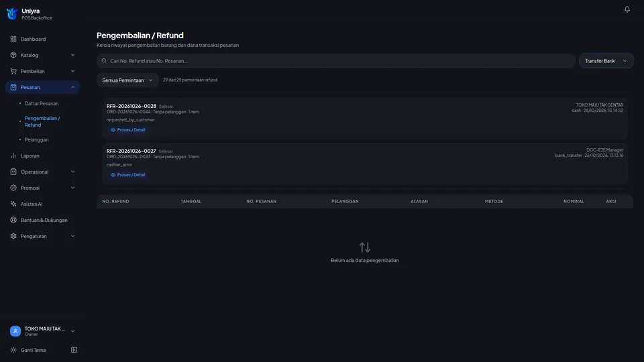Image resolution: width=644 pixels, height=362 pixels.
Task: Click the Pembelian cart icon
Action: (x=13, y=71)
